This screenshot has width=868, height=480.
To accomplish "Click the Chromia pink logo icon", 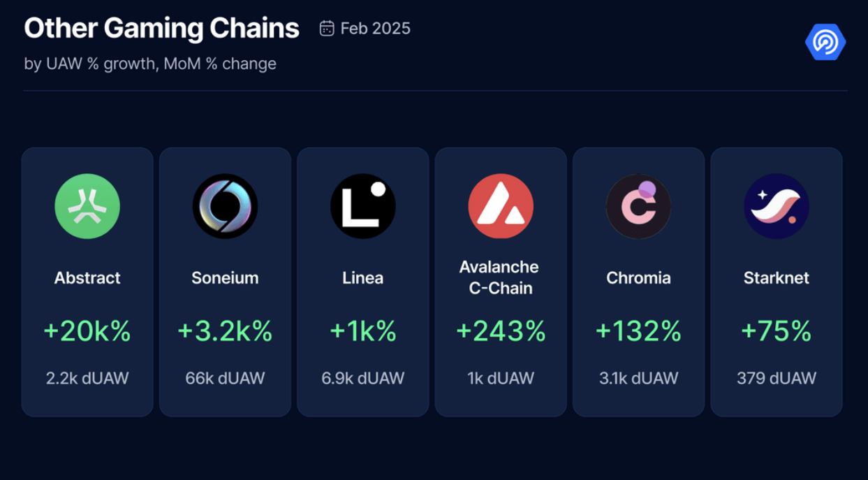I will pos(638,207).
